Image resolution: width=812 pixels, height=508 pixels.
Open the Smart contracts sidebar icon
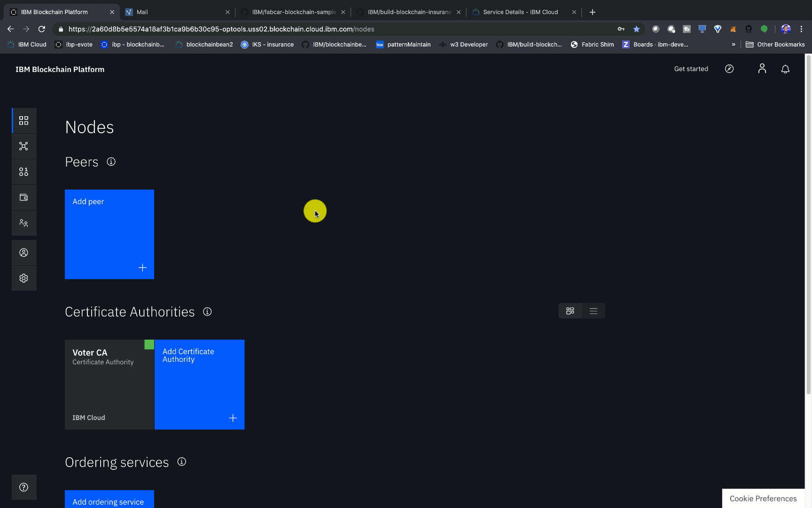(x=24, y=172)
